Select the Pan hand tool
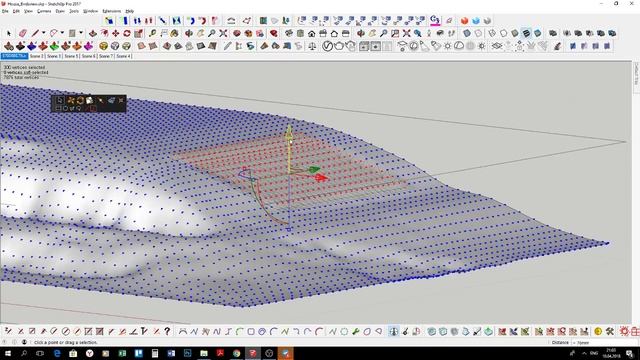 [200, 33]
